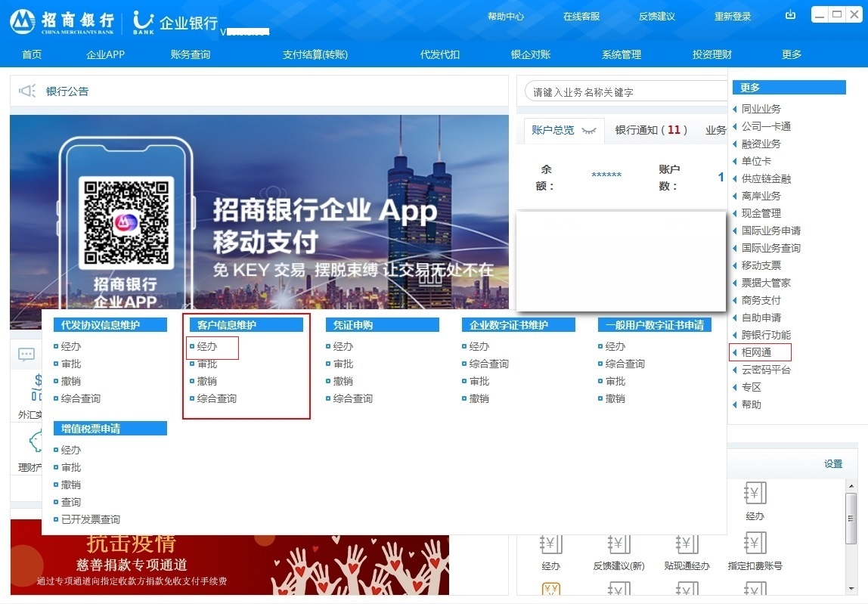
Task: Click the business keyword search field
Action: (x=626, y=92)
